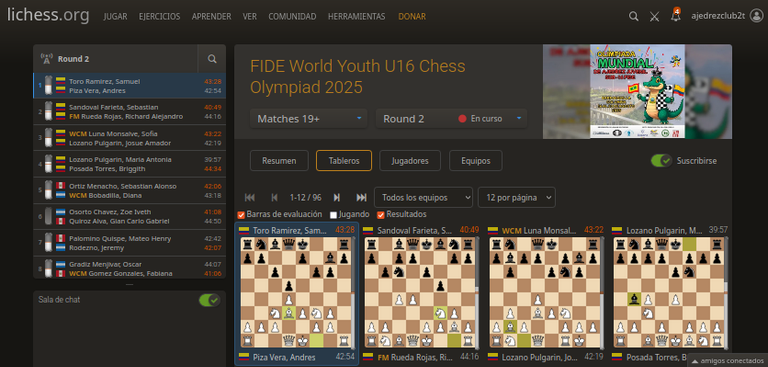Image resolution: width=768 pixels, height=367 pixels.
Task: Expand the Round 2 En curso dropdown
Action: coord(451,119)
